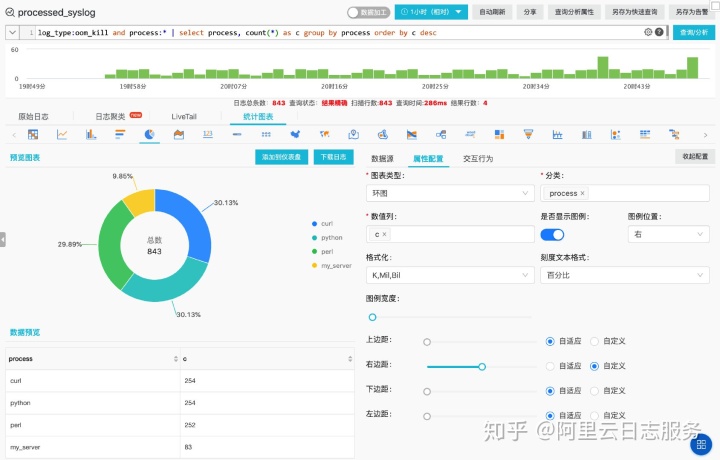The height and width of the screenshot is (460, 720).
Task: Select 自适应 for 右边距
Action: point(550,366)
